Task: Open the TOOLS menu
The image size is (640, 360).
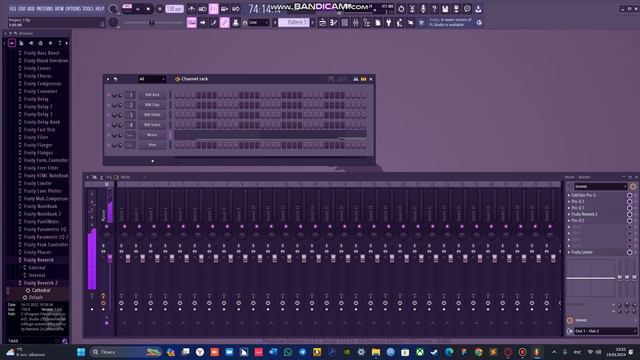Action: coord(88,9)
